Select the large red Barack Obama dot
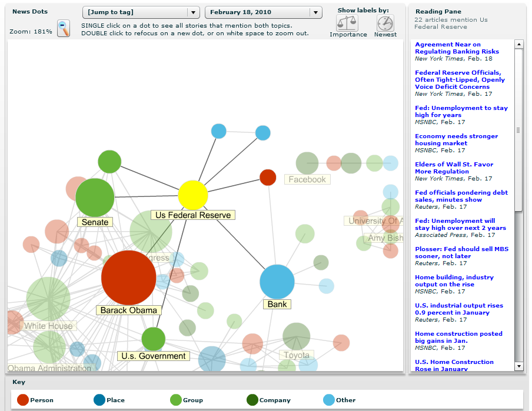This screenshot has height=411, width=532. pos(129,278)
